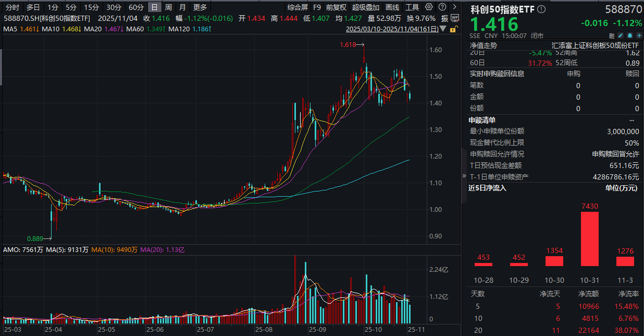Click the info icon beside 科创50指数ETF
Image resolution: width=644 pixels, height=336 pixels.
[x=541, y=9]
